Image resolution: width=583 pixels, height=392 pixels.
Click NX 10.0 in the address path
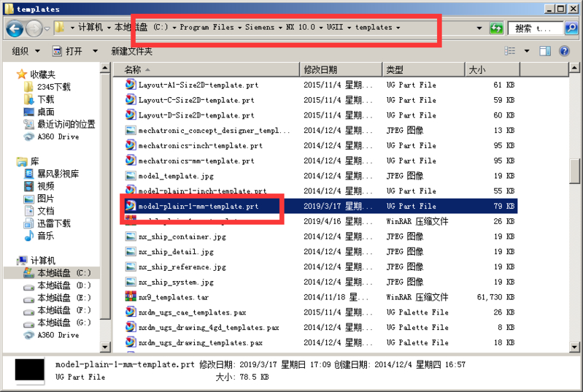tap(301, 27)
